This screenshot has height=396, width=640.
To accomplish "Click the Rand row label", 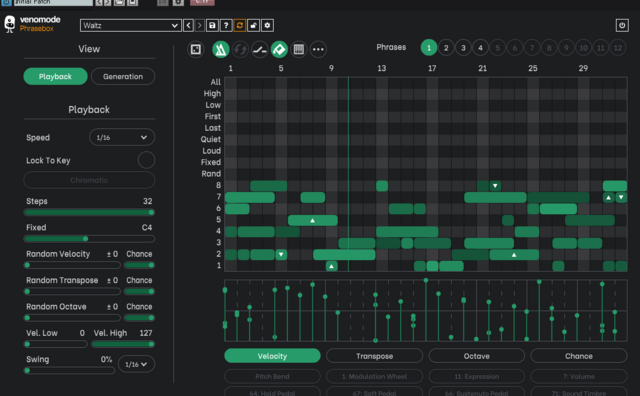I will [x=211, y=174].
